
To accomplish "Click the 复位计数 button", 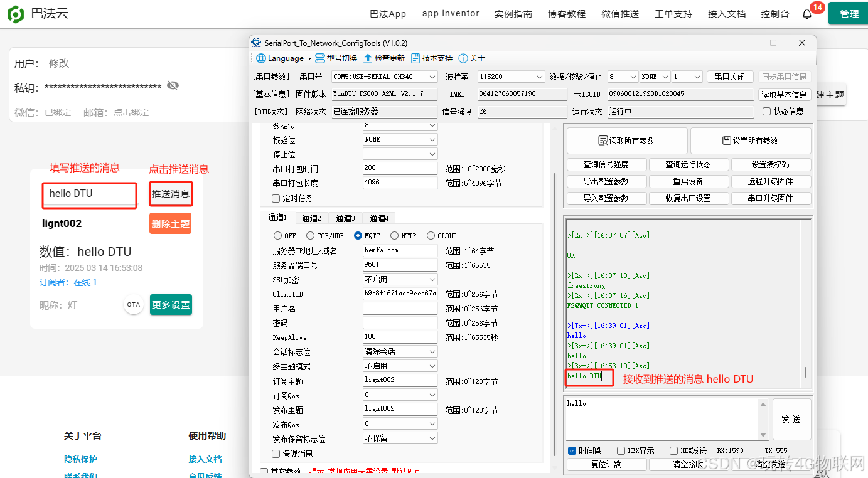I will (606, 465).
